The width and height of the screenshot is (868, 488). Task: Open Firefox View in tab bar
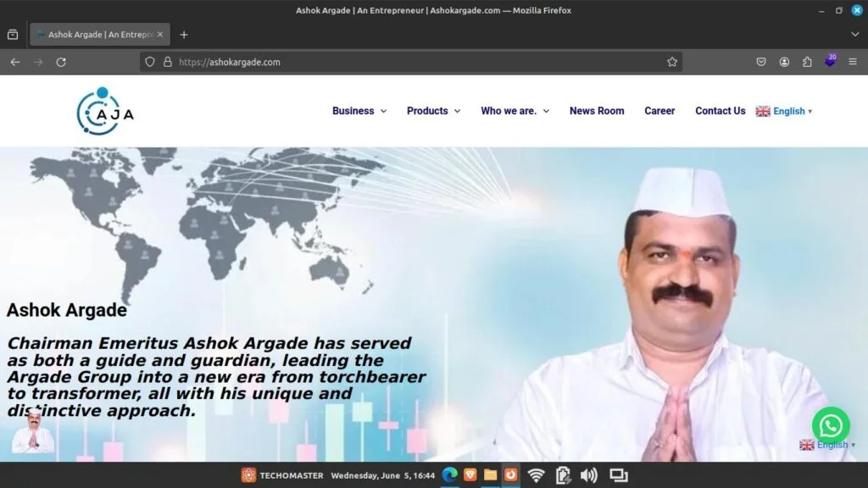[x=13, y=34]
